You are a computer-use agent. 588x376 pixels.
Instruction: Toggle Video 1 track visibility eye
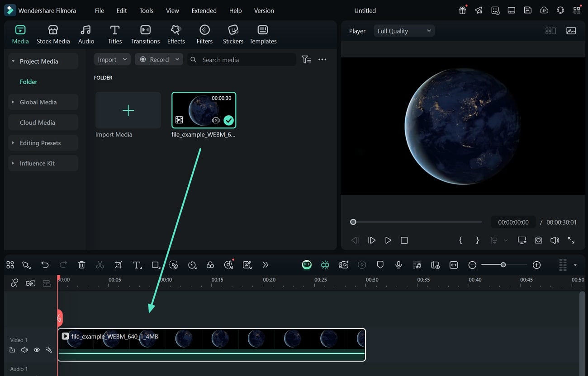tap(37, 350)
